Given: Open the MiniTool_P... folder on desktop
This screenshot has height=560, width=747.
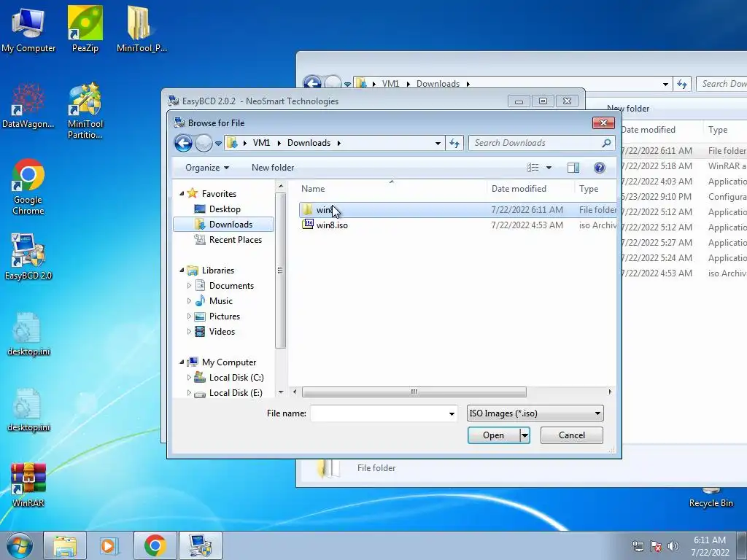Looking at the screenshot, I should (x=142, y=30).
